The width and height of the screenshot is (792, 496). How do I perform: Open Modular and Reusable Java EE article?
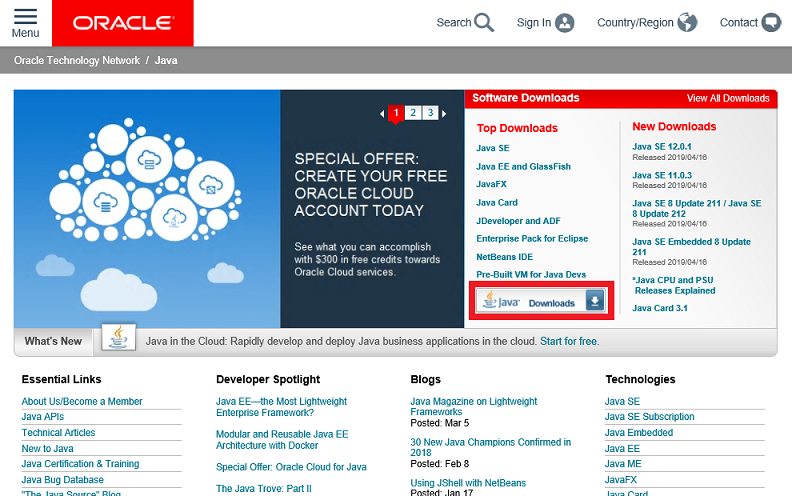[x=282, y=440]
